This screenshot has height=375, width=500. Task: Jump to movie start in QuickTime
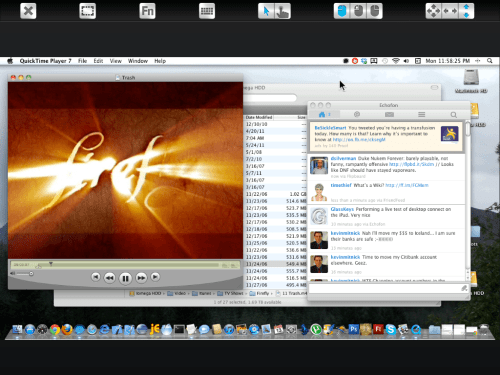tap(96, 277)
